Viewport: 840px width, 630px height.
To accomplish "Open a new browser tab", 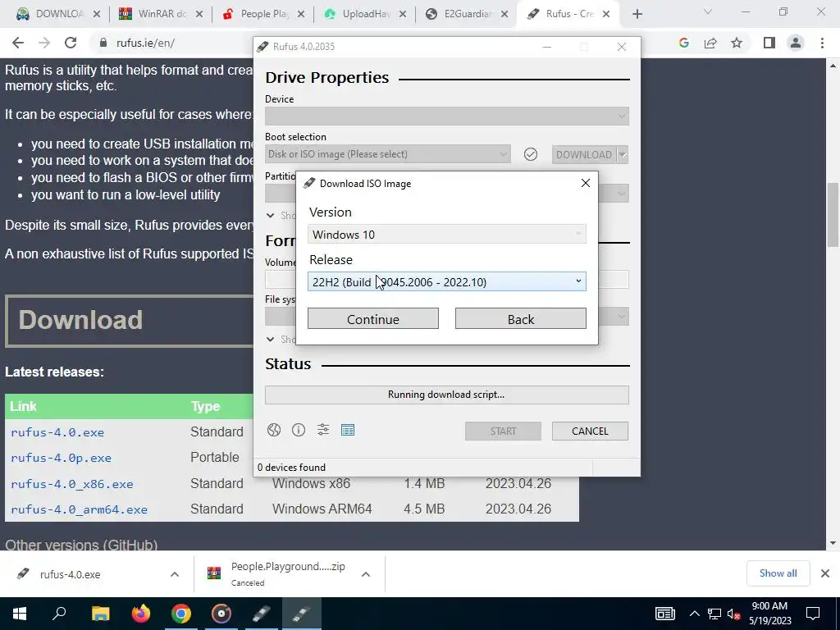I will tap(637, 15).
